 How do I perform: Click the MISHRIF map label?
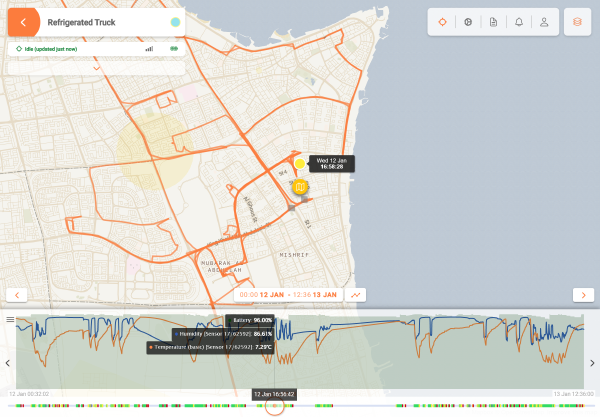click(294, 255)
